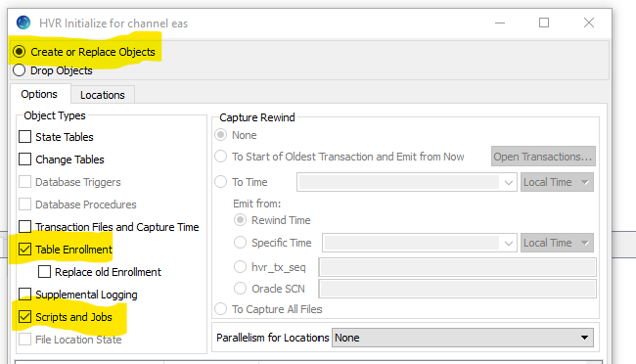Image resolution: width=636 pixels, height=364 pixels.
Task: Select the Drop Objects radio button
Action: coord(19,70)
